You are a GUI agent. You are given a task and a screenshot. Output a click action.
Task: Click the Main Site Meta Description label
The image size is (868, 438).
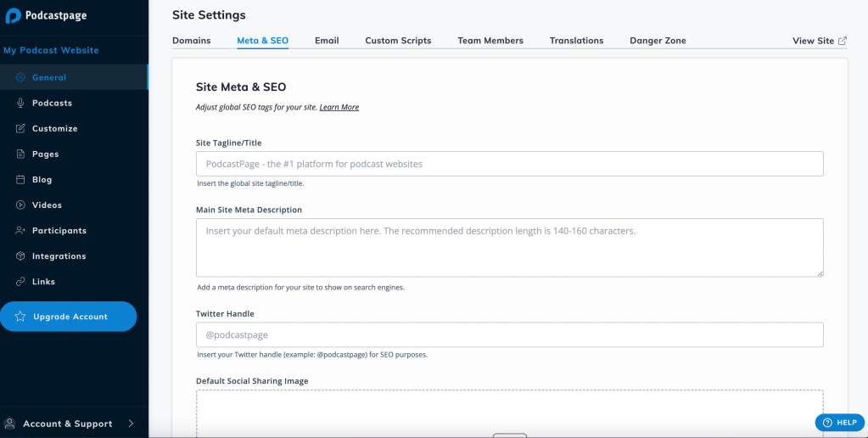coord(249,210)
